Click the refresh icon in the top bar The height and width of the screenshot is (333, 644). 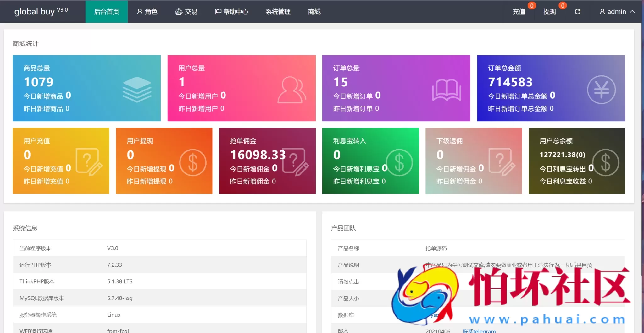pos(577,11)
